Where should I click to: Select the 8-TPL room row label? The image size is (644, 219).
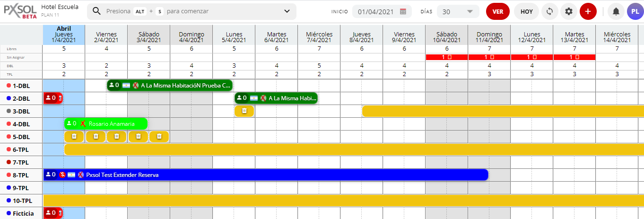(21, 175)
